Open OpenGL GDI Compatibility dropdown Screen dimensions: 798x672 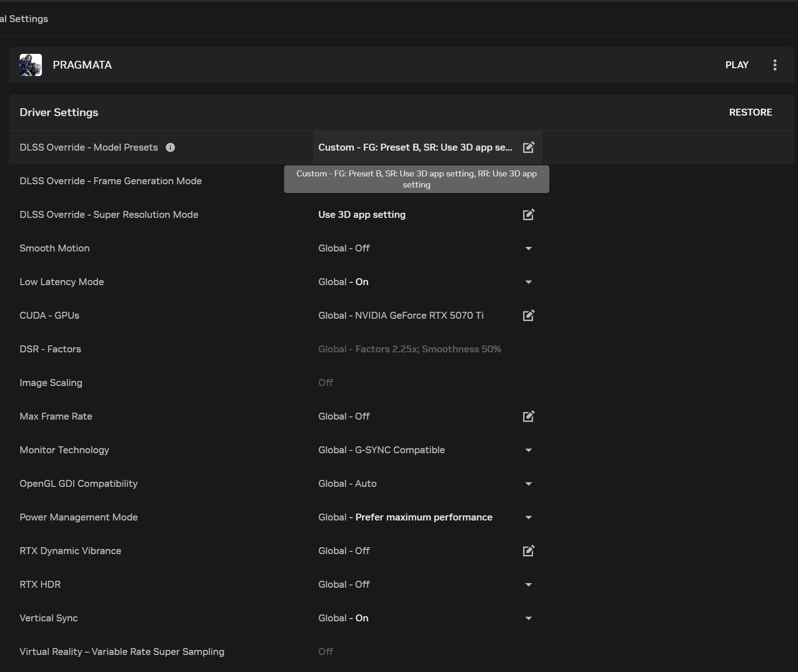click(x=529, y=484)
